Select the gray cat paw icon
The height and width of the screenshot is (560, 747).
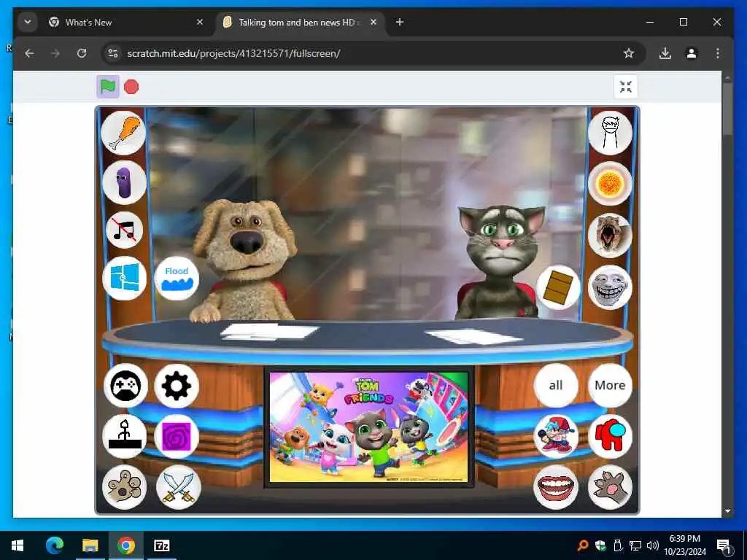pyautogui.click(x=611, y=487)
